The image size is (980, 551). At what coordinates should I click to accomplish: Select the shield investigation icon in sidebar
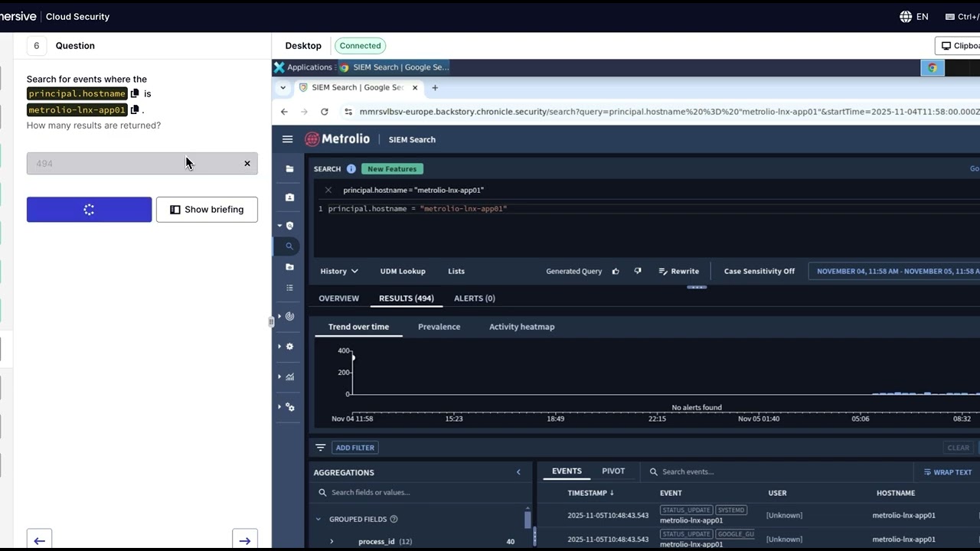point(289,226)
